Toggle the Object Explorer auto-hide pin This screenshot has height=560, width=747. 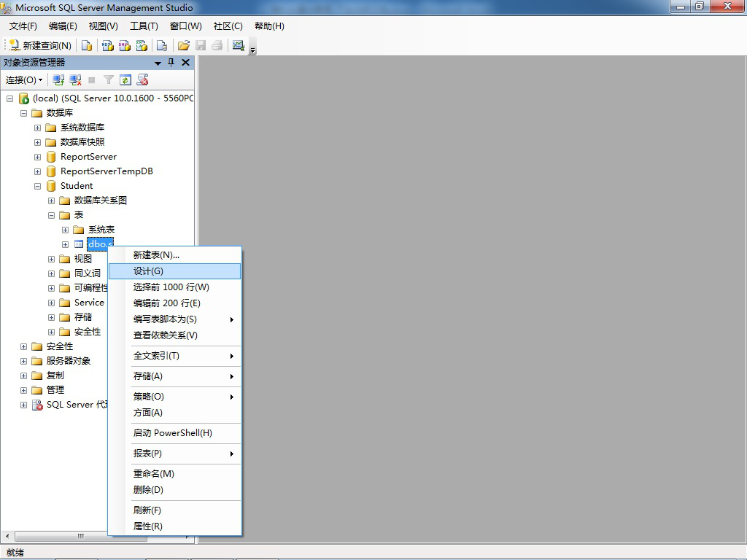(171, 63)
